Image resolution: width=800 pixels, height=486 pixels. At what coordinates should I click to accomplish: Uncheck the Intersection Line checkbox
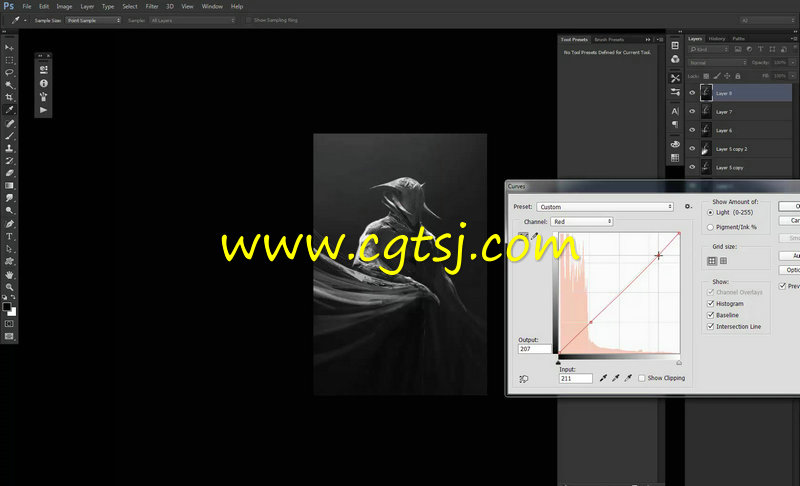click(710, 326)
